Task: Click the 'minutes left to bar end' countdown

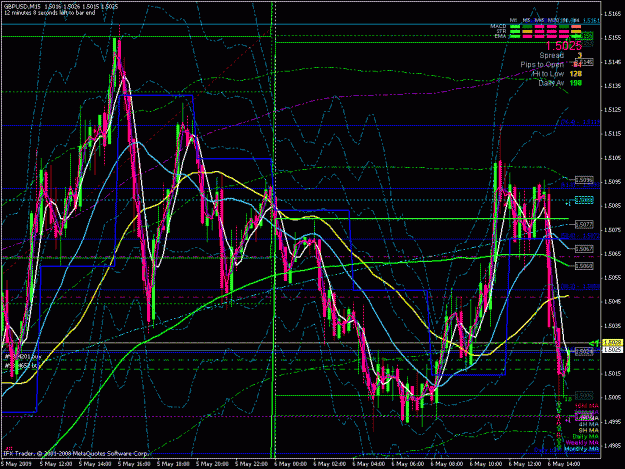Action: point(49,13)
